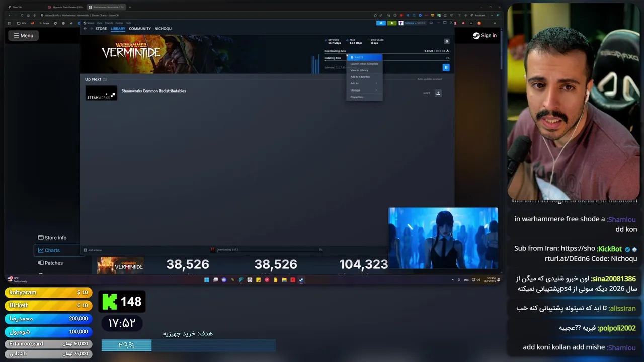Expand the Add to submenu
The image size is (644, 362).
(364, 83)
